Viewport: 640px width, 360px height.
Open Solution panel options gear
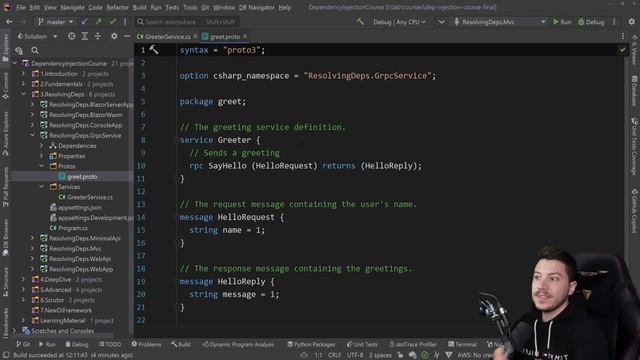tap(114, 36)
